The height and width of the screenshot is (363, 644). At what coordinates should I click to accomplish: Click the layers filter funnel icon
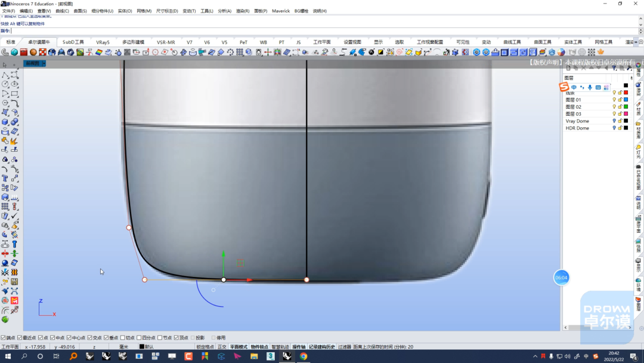(x=614, y=68)
